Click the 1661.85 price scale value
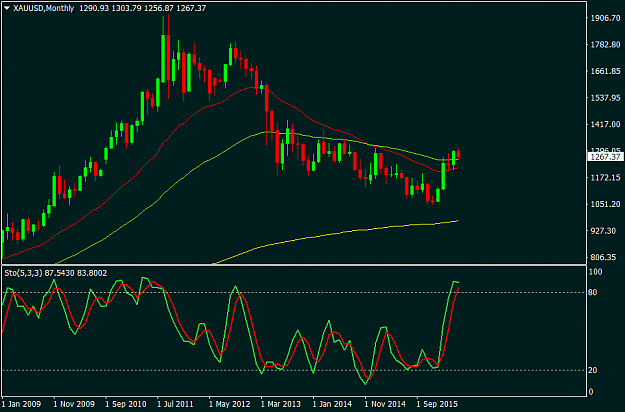This screenshot has width=625, height=412. (x=605, y=71)
